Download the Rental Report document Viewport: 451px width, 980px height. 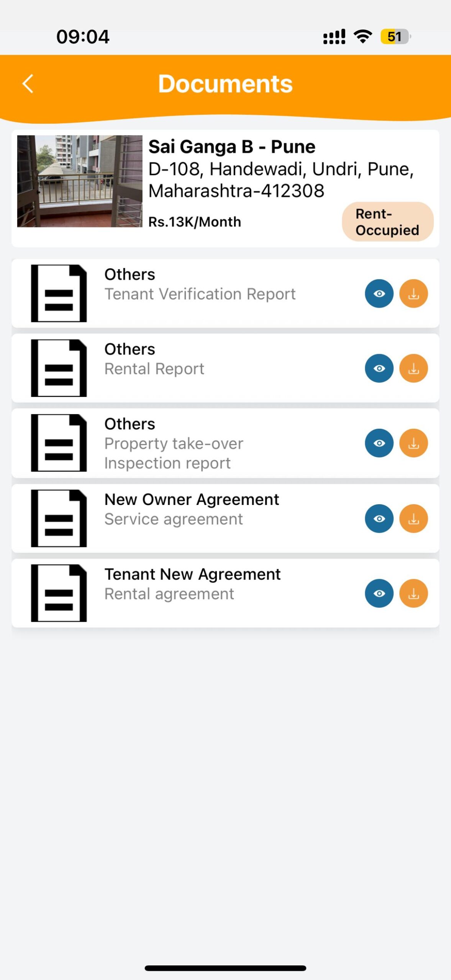coord(413,368)
